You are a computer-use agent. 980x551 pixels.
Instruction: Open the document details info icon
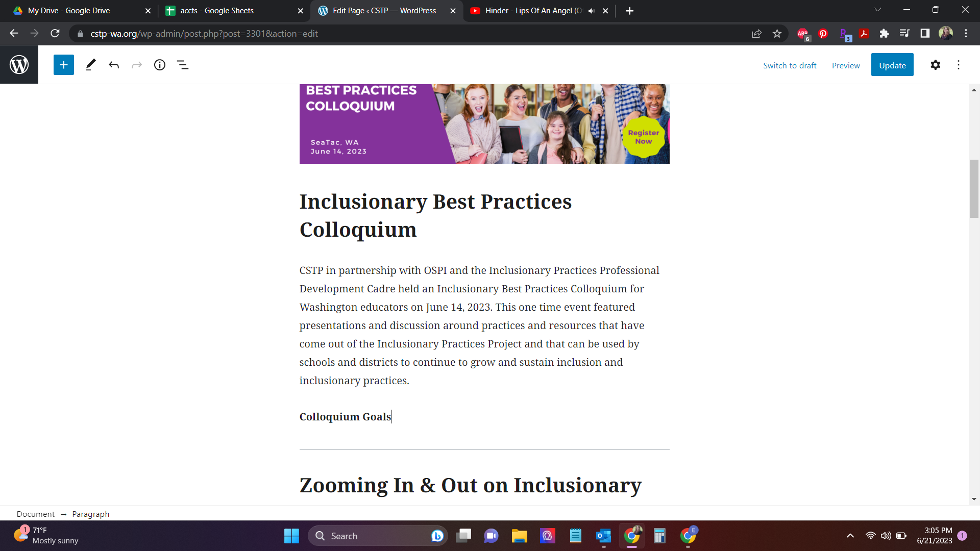tap(160, 65)
